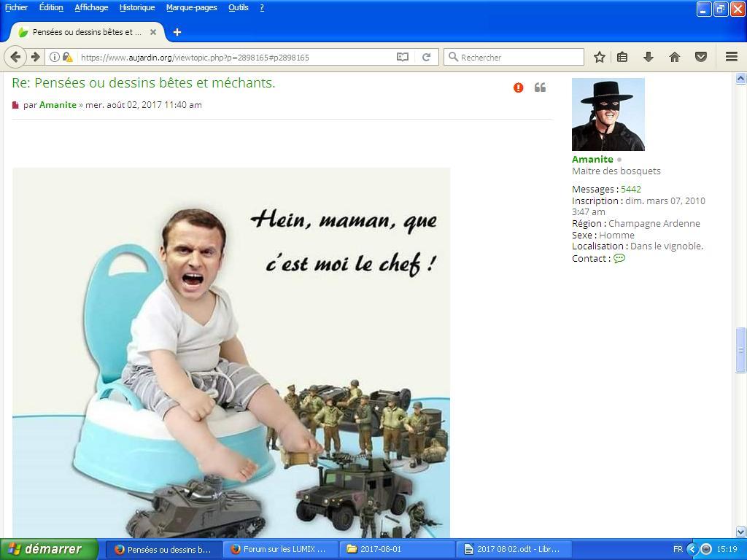Show the bookmarks list icon

[x=622, y=57]
